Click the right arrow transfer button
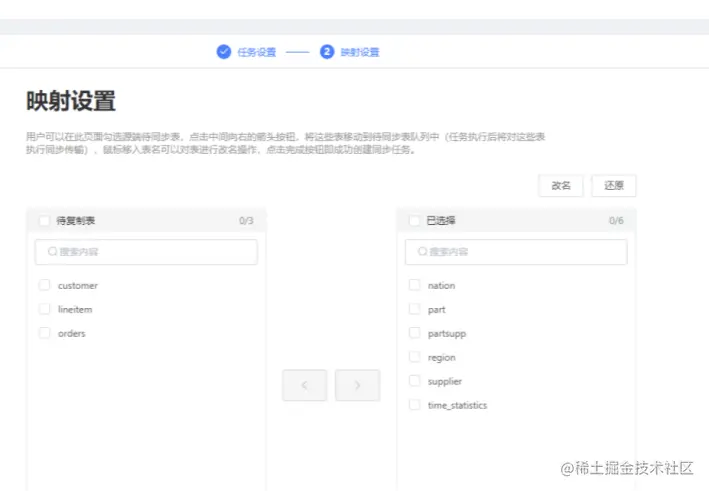709x492 pixels. pos(358,385)
